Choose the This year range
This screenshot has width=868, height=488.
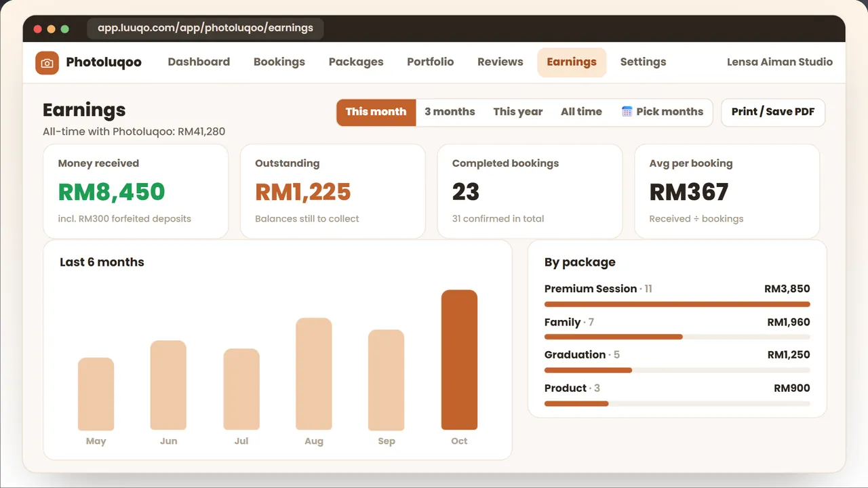tap(518, 112)
